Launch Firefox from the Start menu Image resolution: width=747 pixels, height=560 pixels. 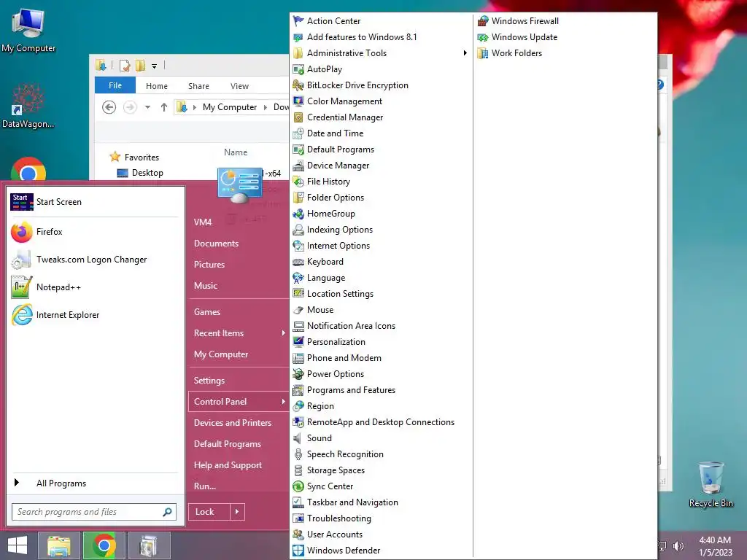[x=96, y=232]
